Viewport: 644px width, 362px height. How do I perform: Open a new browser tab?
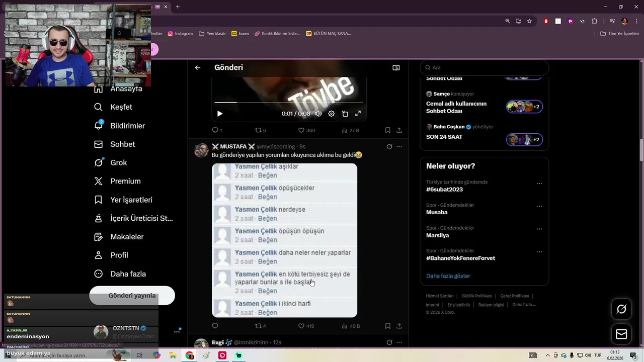[178, 7]
